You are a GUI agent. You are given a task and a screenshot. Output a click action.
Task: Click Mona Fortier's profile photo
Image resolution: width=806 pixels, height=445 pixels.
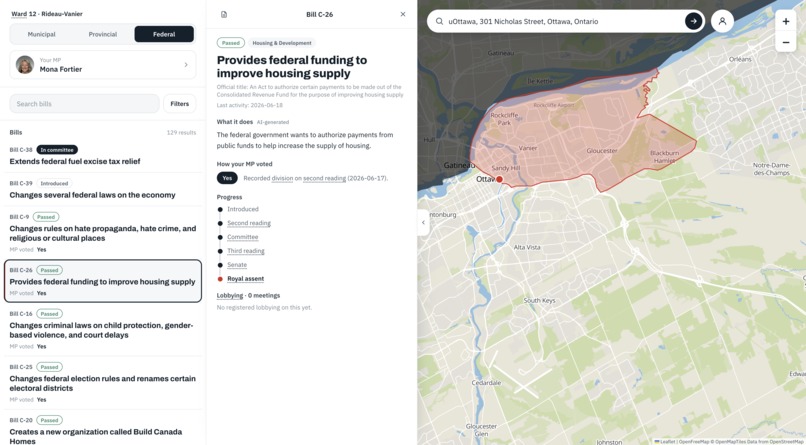[25, 65]
